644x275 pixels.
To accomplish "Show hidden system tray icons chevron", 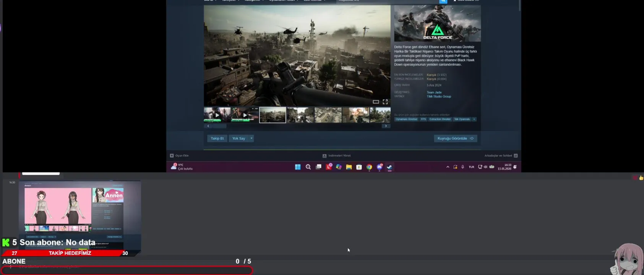I will pos(448,167).
